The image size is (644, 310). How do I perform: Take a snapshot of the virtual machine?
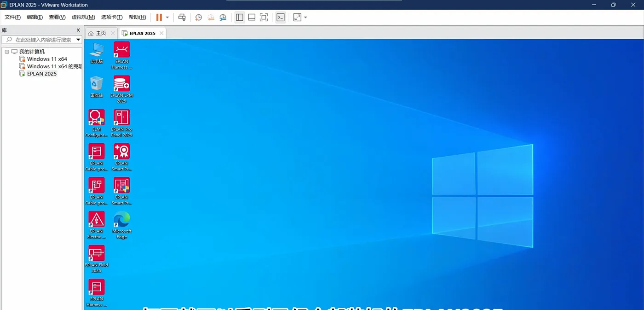click(198, 17)
